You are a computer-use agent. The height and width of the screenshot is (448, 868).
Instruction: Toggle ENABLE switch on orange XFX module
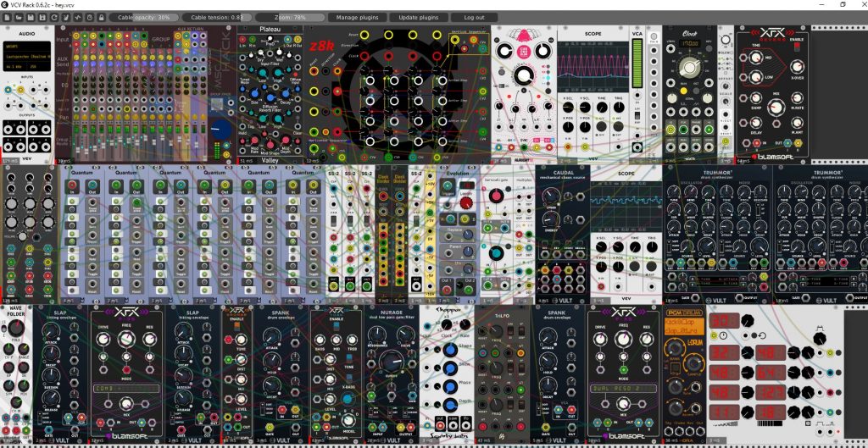236,328
